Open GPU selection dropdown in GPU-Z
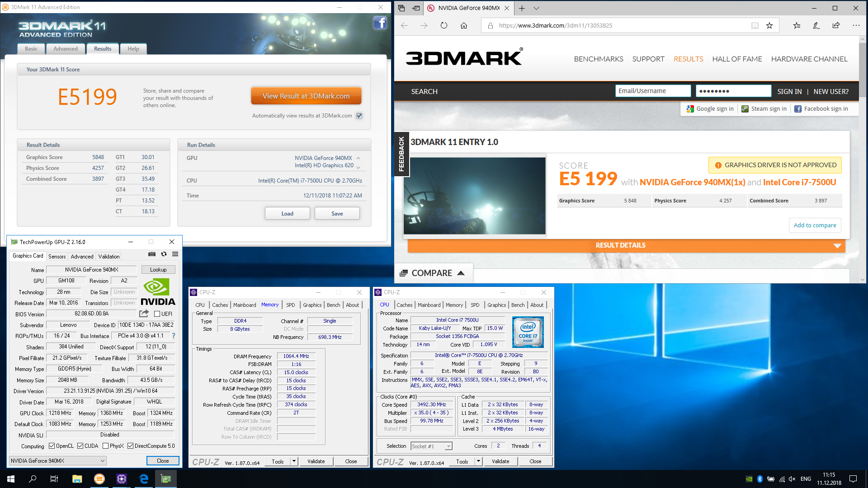Viewport: 868px width, 488px height. pyautogui.click(x=58, y=460)
